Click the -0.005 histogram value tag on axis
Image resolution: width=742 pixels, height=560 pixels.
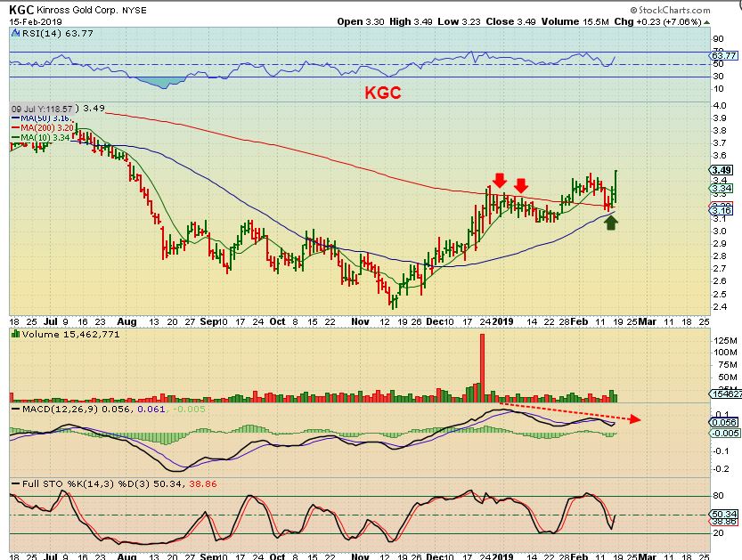[x=724, y=434]
